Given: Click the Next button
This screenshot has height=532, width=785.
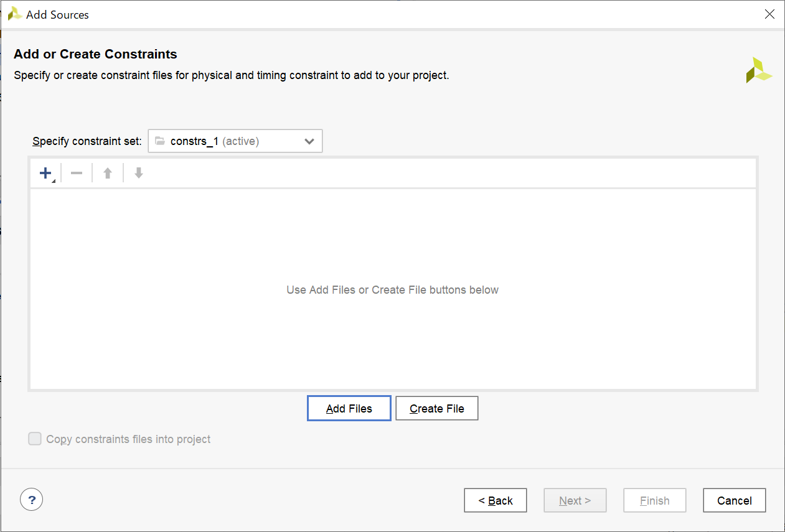Looking at the screenshot, I should coord(575,500).
